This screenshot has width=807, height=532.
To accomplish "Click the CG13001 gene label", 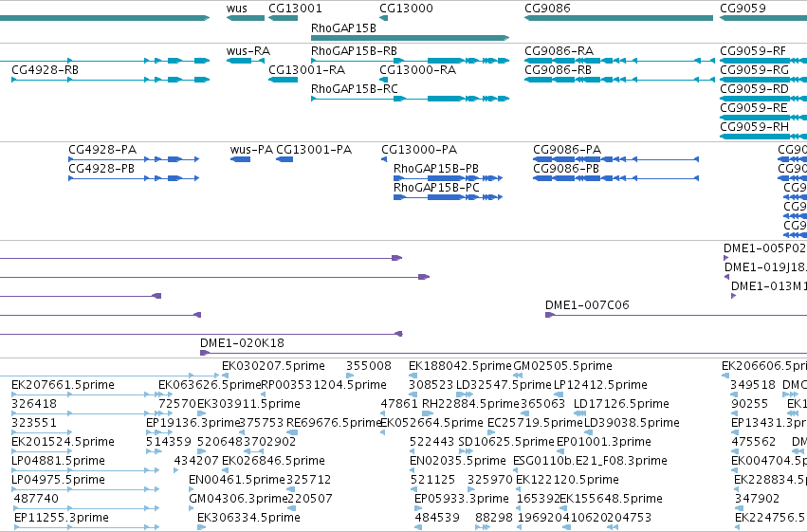I will 296,9.
